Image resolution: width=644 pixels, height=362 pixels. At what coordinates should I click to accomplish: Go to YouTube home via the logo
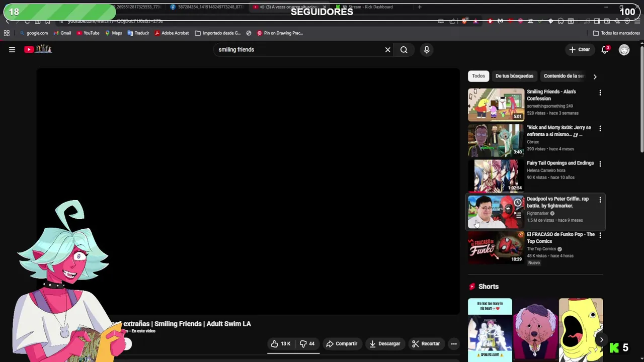(38, 49)
